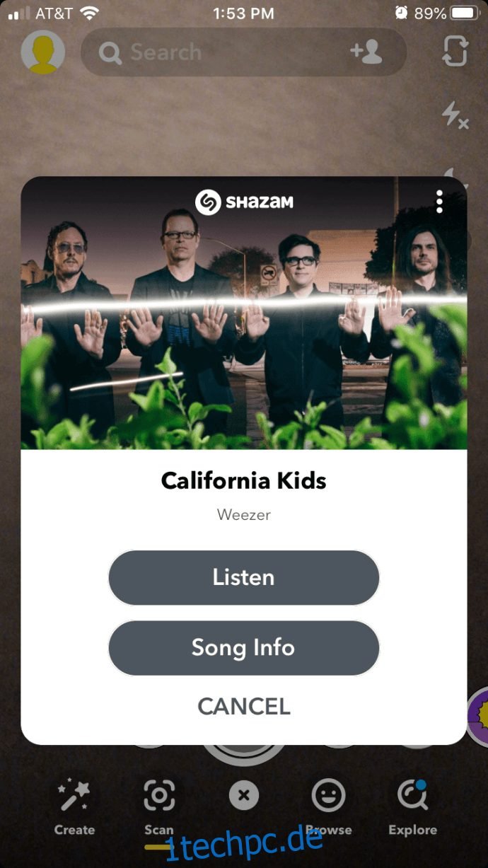The image size is (488, 868).
Task: Open the three-dot menu on Shazam card
Action: 439,202
